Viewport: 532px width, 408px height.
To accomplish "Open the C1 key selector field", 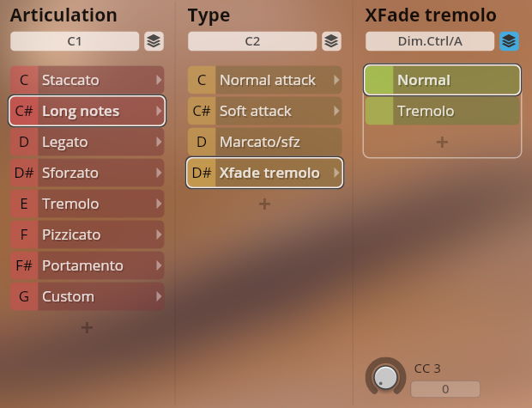I will tap(75, 41).
